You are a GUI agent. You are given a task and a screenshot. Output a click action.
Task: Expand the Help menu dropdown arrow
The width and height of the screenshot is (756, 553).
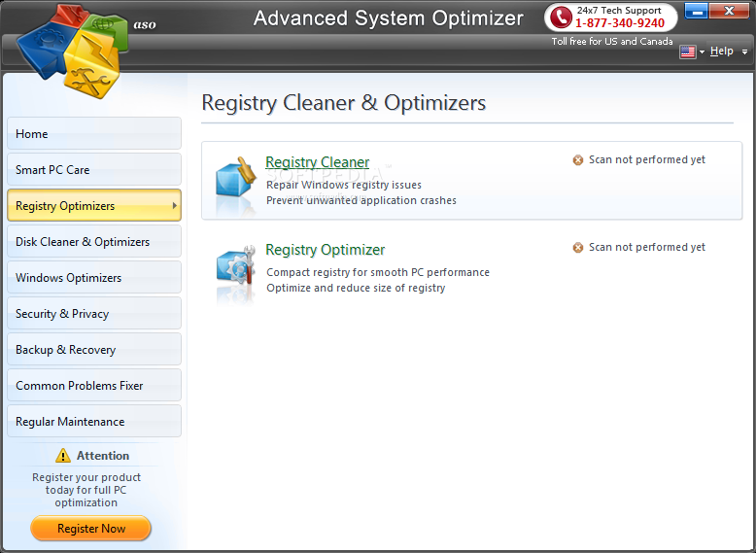click(x=744, y=52)
